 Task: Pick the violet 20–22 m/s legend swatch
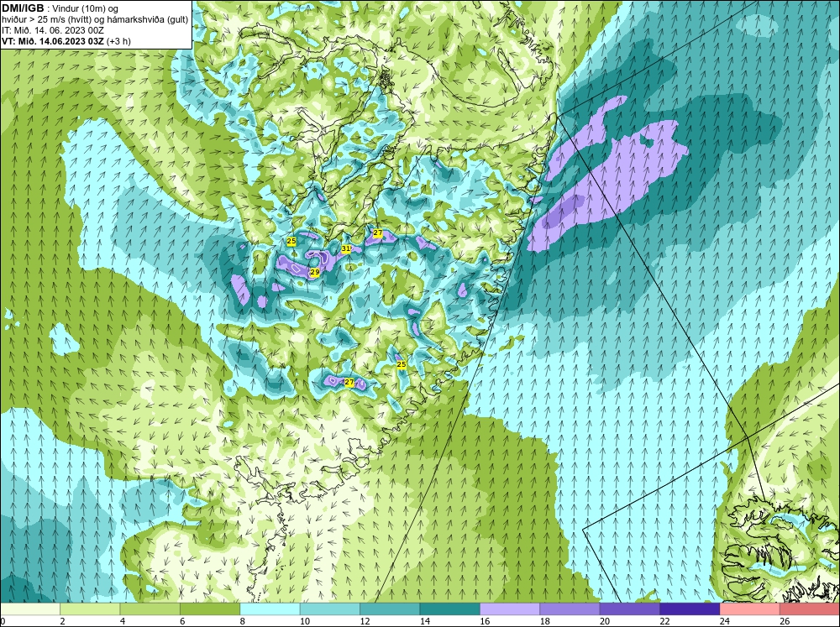point(630,609)
